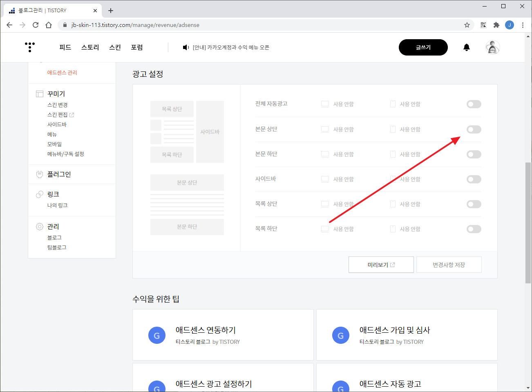Image resolution: width=532 pixels, height=392 pixels.
Task: Open the QR code extension icon
Action: pos(483,25)
